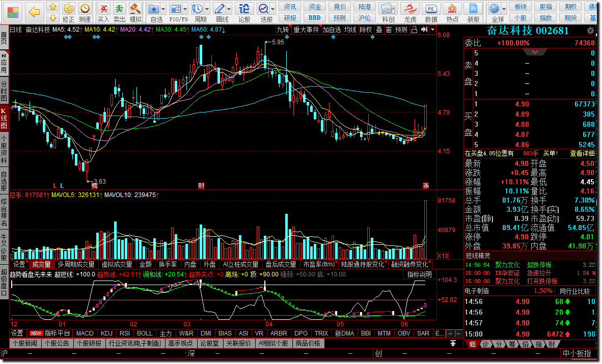602x364 pixels.
Task: Open the K线图 left sidebar tab
Action: 4,117
